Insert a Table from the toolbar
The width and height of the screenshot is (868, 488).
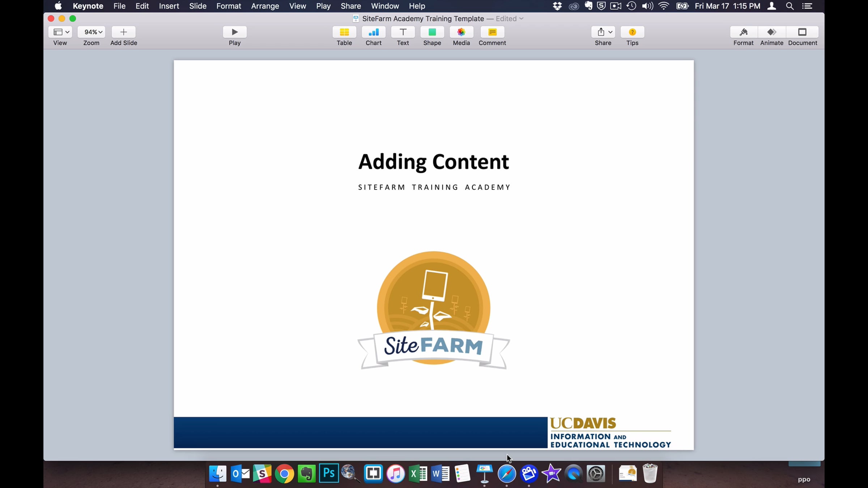[x=344, y=32]
